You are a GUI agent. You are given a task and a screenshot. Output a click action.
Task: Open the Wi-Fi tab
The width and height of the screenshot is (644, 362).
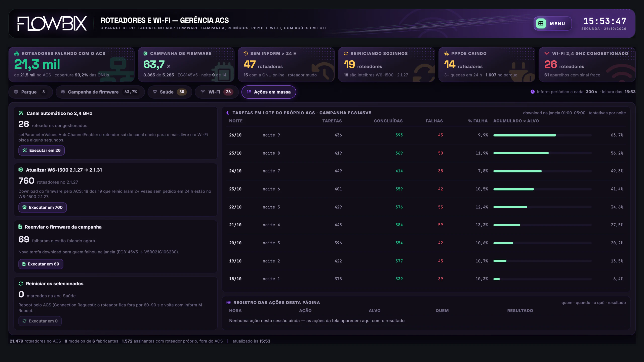(x=217, y=92)
